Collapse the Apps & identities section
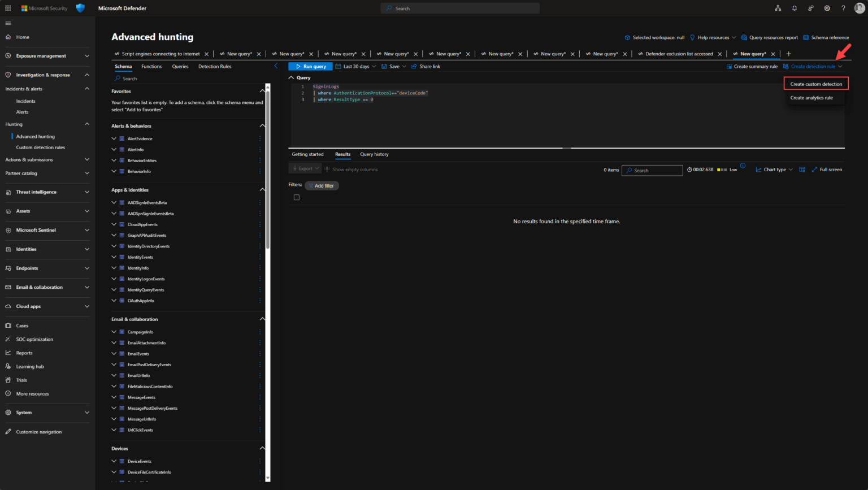868x490 pixels. pos(262,189)
